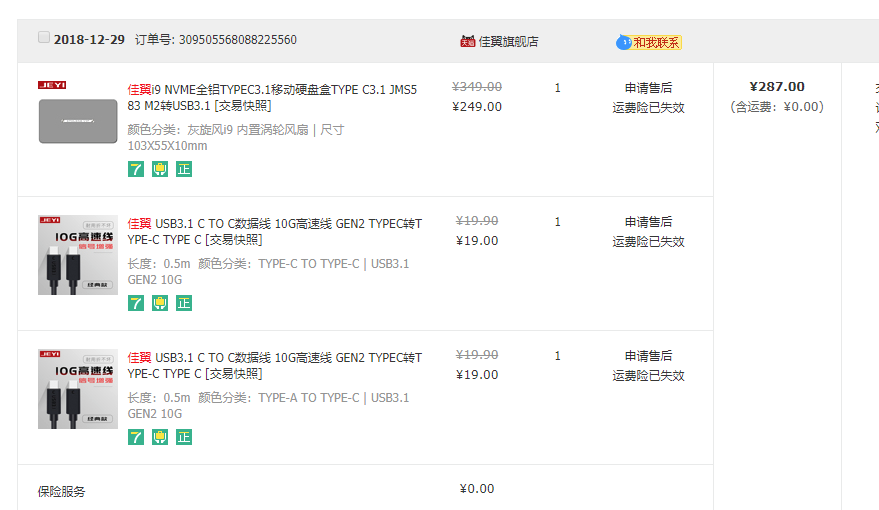Image resolution: width=879 pixels, height=510 pixels.
Task: Click 申请售后 for the TYPE-A TO TYPE-C cable
Action: coord(649,356)
